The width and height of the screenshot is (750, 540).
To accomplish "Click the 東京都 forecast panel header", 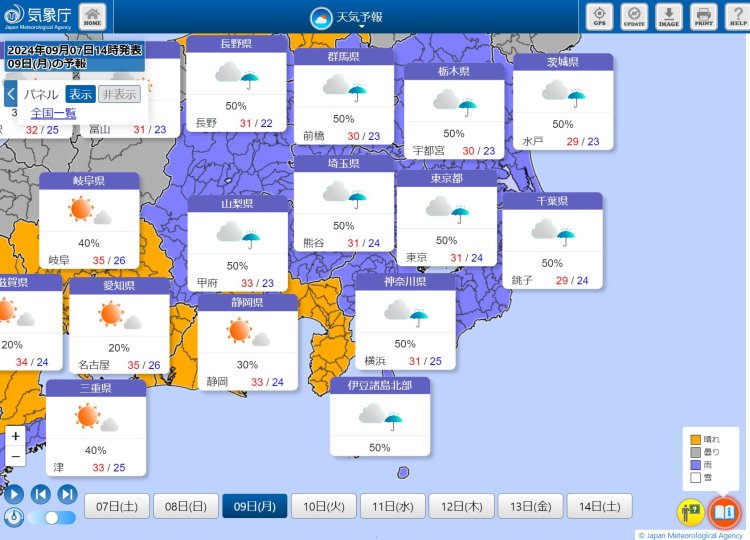I will pyautogui.click(x=446, y=179).
